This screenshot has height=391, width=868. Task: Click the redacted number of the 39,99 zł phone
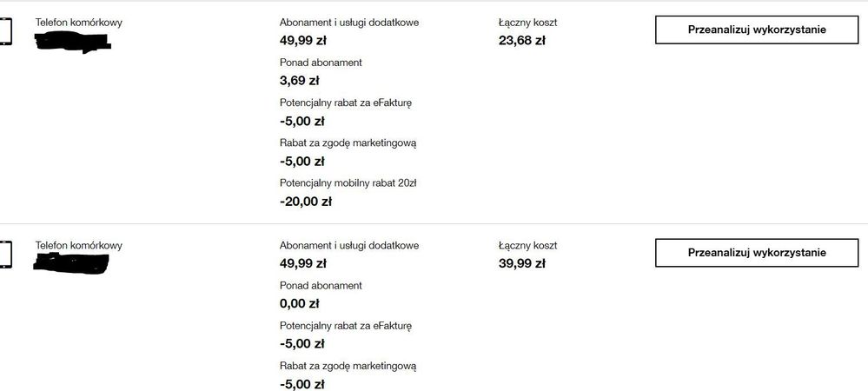pos(71,262)
